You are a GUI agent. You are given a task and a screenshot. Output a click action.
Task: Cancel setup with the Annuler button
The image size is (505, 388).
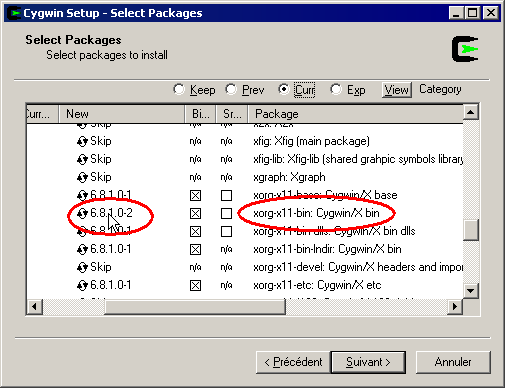(453, 362)
